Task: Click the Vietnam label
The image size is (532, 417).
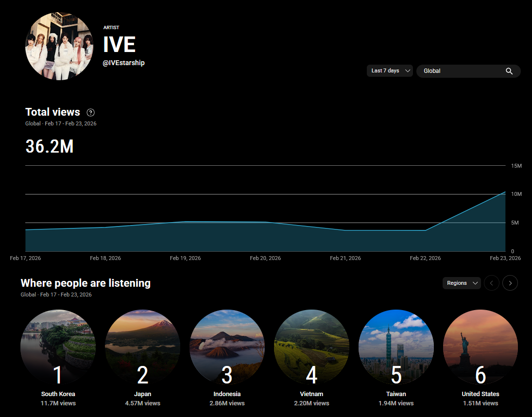Action: [311, 394]
